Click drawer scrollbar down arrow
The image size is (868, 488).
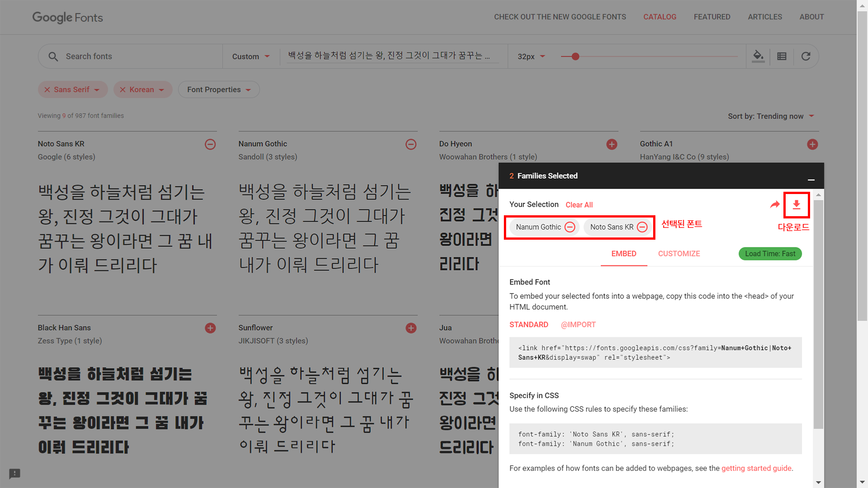(818, 483)
